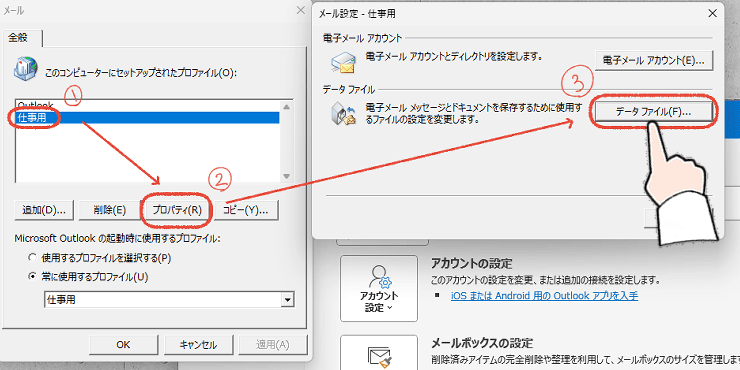The width and height of the screenshot is (740, 370).
Task: Close the メール dialog window
Action: [300, 10]
